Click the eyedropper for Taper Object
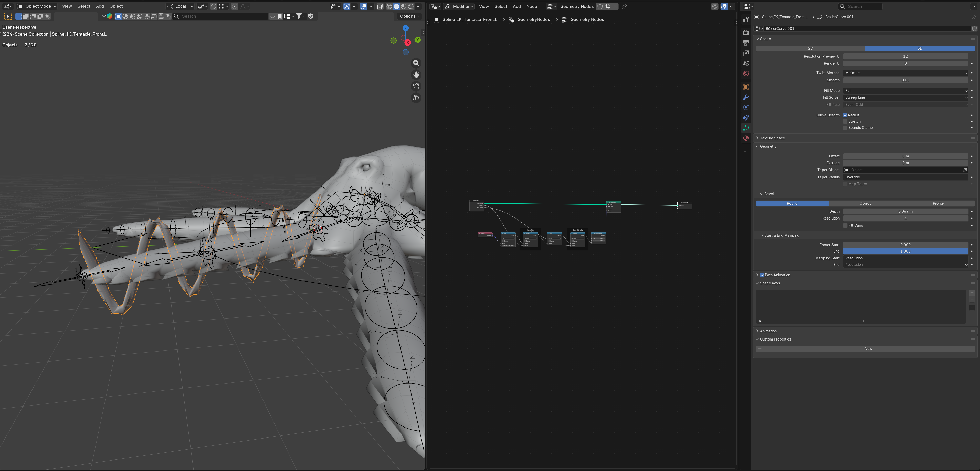The image size is (980, 471). coord(965,170)
